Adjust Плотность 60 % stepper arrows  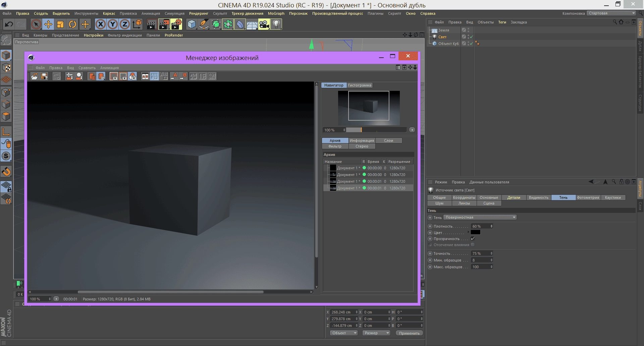click(x=491, y=226)
